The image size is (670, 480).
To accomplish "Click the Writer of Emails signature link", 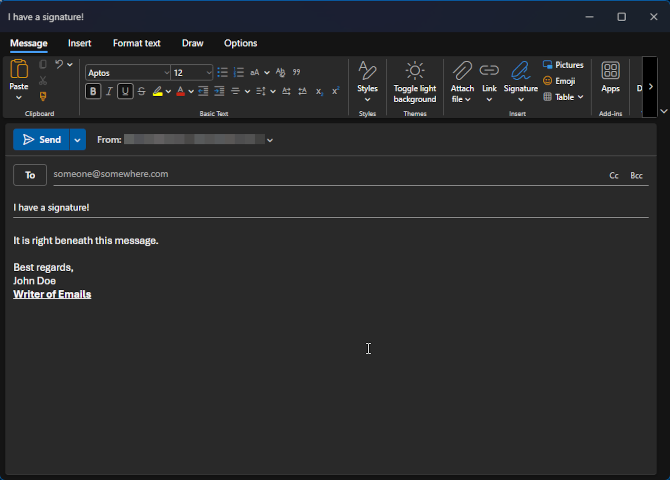I will 52,294.
